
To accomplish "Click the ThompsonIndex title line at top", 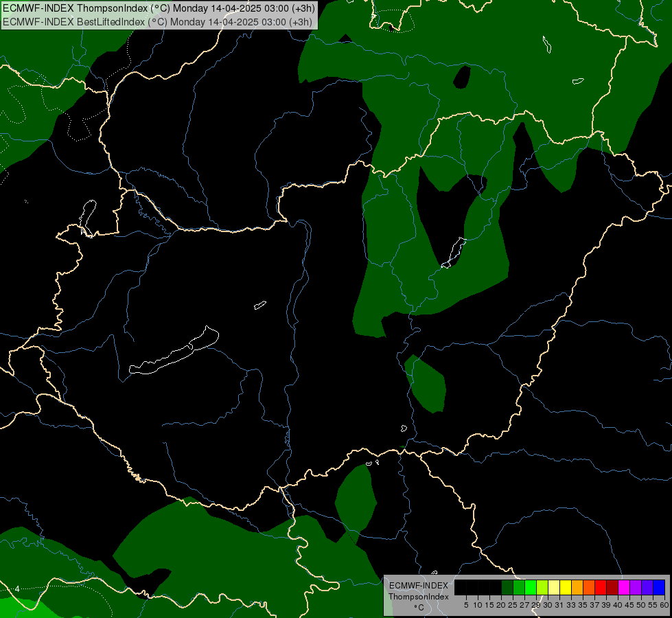I will (x=159, y=8).
